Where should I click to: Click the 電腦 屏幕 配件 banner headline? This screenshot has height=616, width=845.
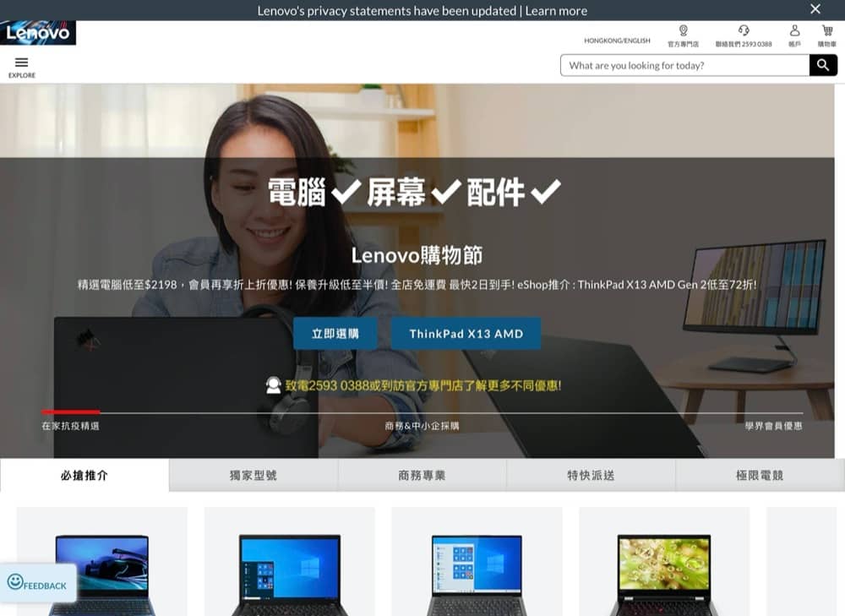tap(414, 192)
